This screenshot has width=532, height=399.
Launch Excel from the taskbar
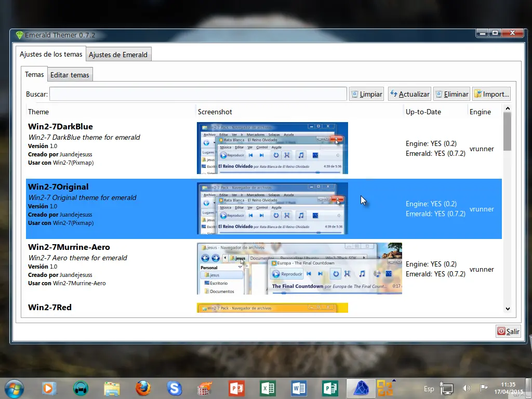point(268,389)
